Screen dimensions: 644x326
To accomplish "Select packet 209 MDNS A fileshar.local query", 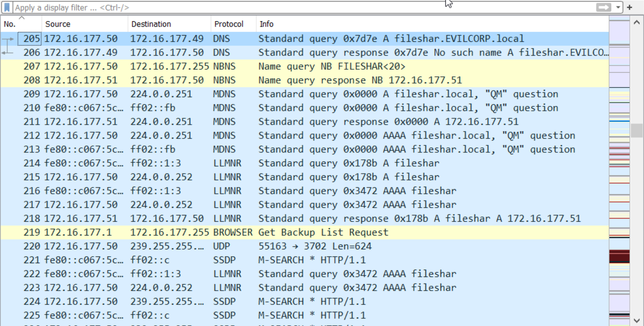I will 305,94.
